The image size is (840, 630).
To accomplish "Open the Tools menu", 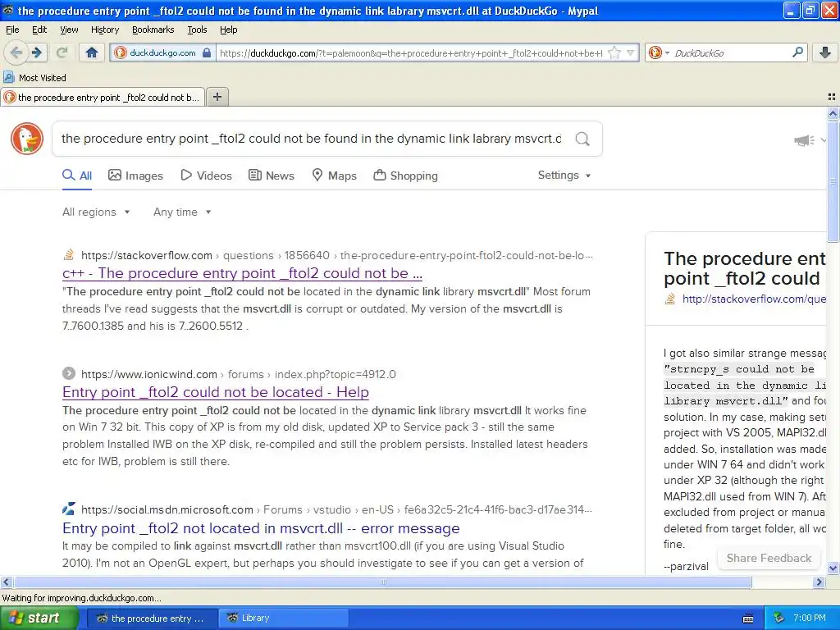I will pos(197,30).
